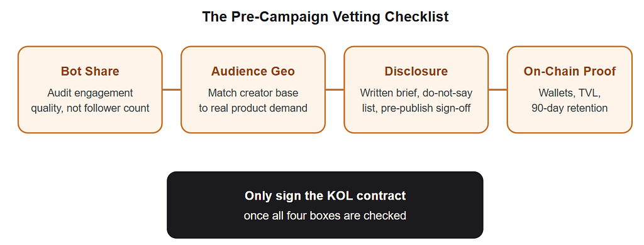
Task: Click '90-day retention' text
Action: [x=570, y=108]
